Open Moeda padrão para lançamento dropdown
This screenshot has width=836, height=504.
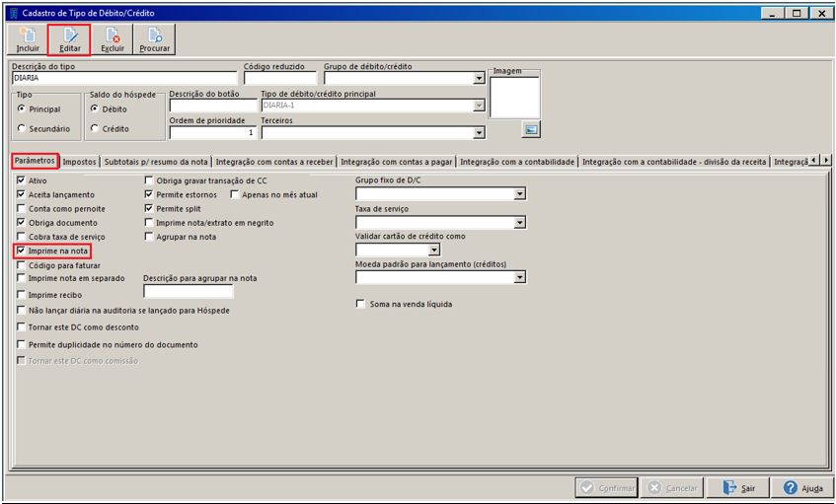pyautogui.click(x=520, y=277)
